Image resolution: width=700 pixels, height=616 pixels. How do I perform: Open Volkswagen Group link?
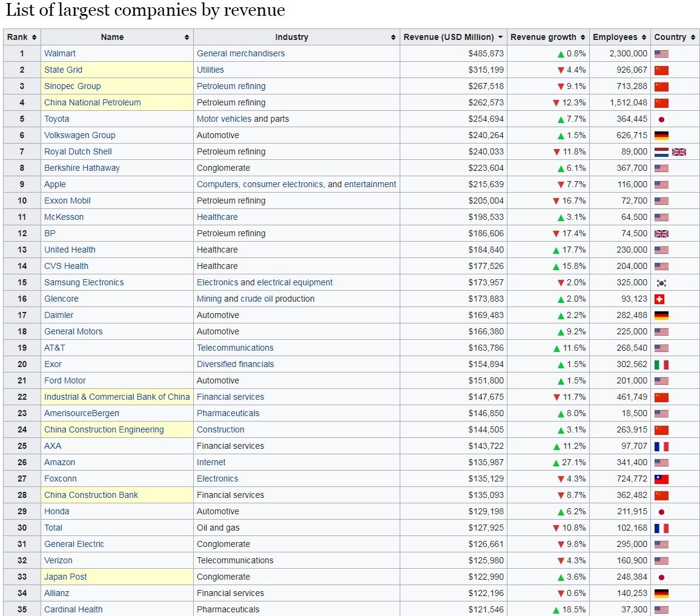pos(79,135)
